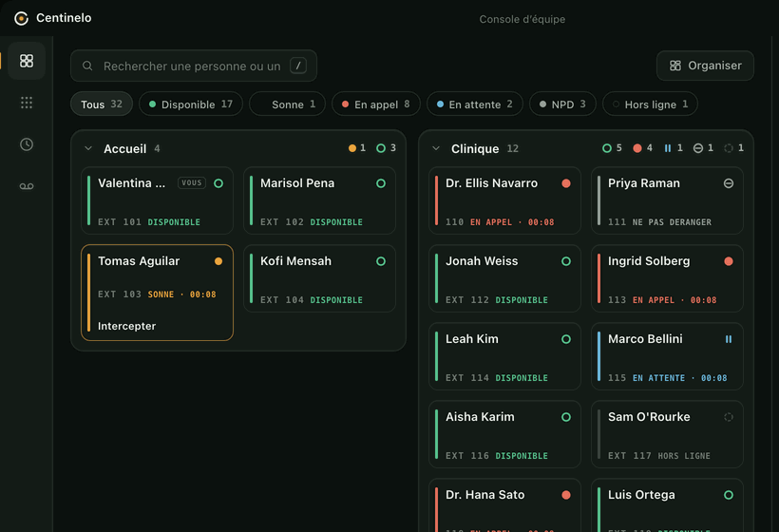Click Clinique group on-call count indicator
This screenshot has height=532, width=779.
point(643,148)
